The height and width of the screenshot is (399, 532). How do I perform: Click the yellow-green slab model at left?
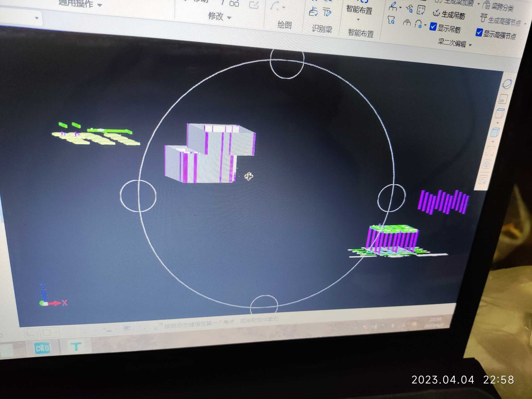click(x=96, y=134)
